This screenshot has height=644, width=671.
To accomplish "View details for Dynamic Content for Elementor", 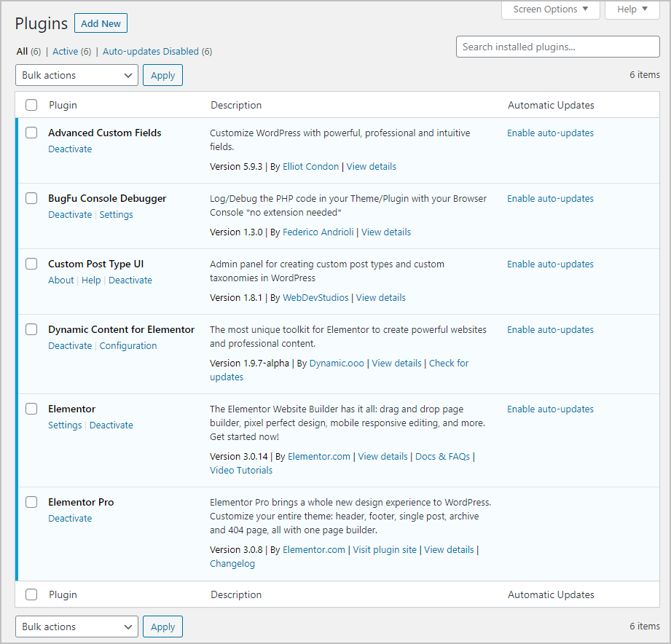I will pos(396,363).
